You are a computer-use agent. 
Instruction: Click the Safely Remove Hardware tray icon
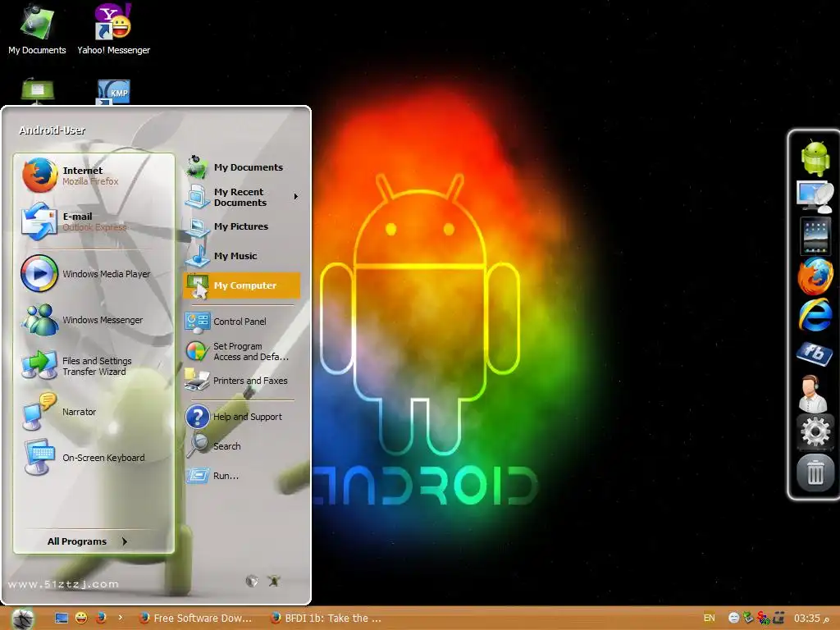point(749,619)
